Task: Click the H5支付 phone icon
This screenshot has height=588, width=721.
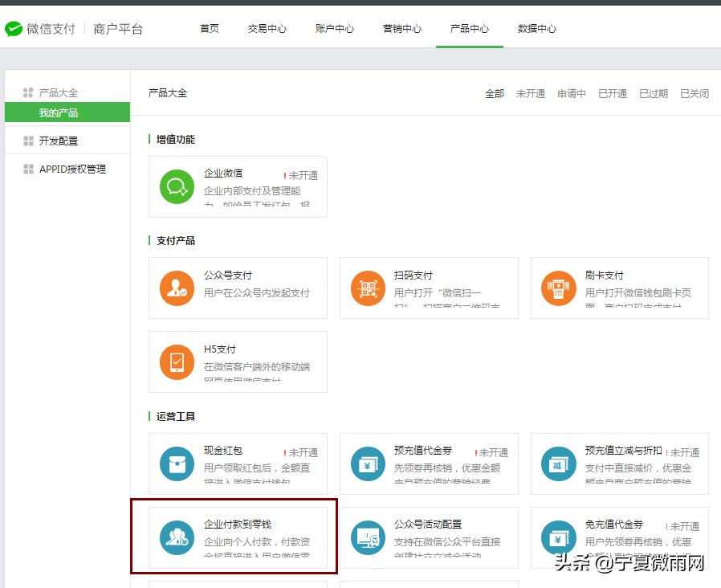Action: pos(177,361)
